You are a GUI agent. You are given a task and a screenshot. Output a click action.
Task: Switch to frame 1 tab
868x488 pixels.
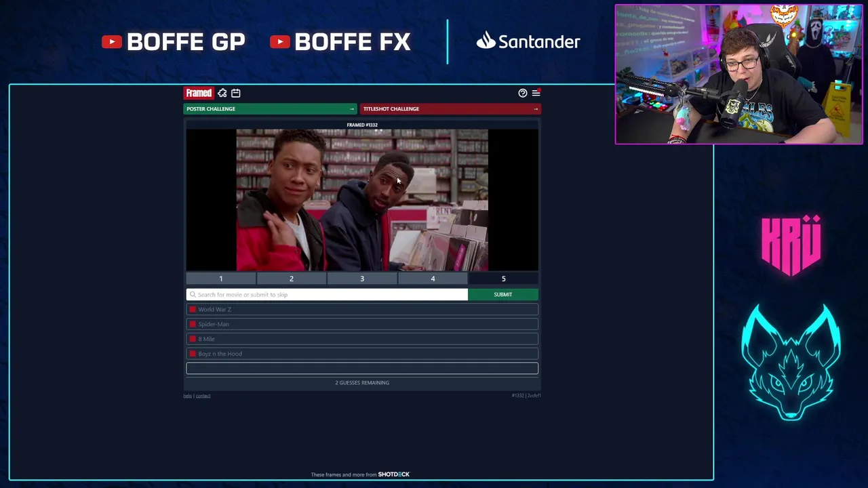tap(221, 279)
